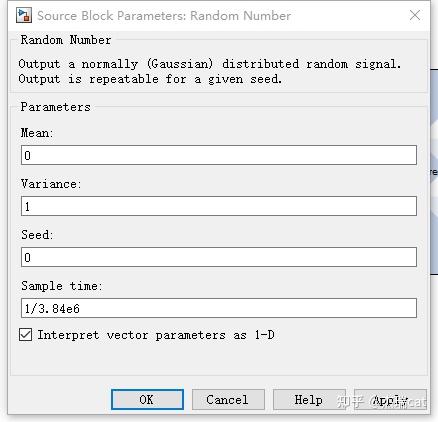Close the Random Number parameters dialog
Screen dimensions: 438x422
(x=415, y=15)
